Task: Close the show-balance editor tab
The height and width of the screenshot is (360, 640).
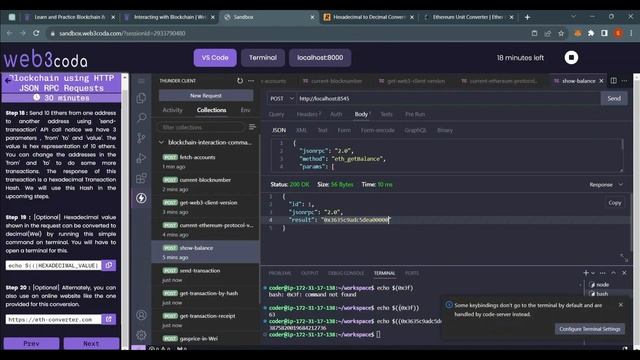Action: point(601,81)
